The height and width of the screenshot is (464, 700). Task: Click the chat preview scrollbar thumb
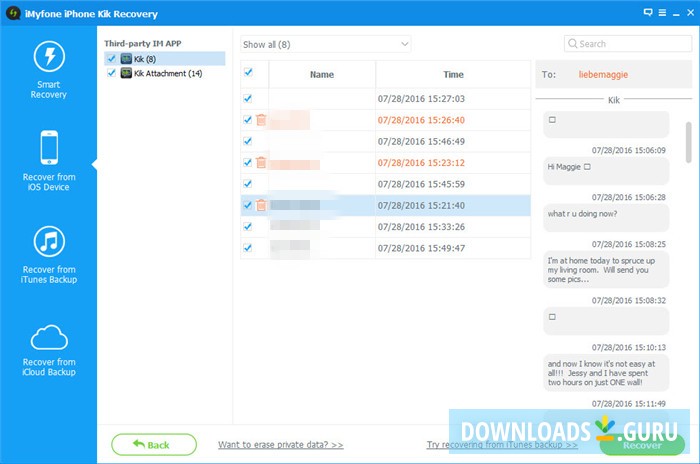pos(688,142)
